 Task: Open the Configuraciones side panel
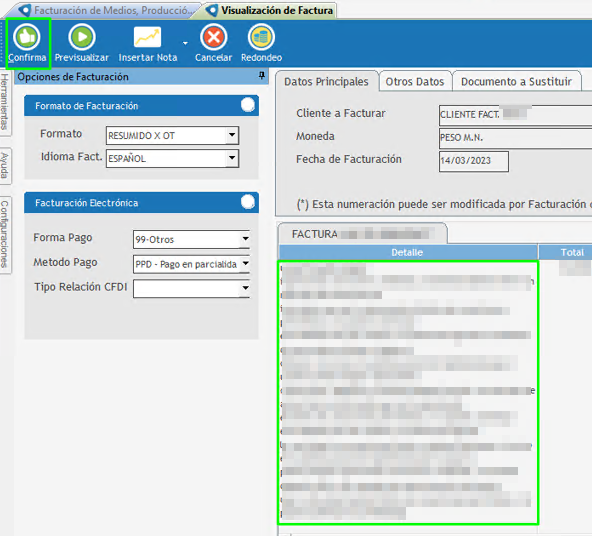[5, 234]
